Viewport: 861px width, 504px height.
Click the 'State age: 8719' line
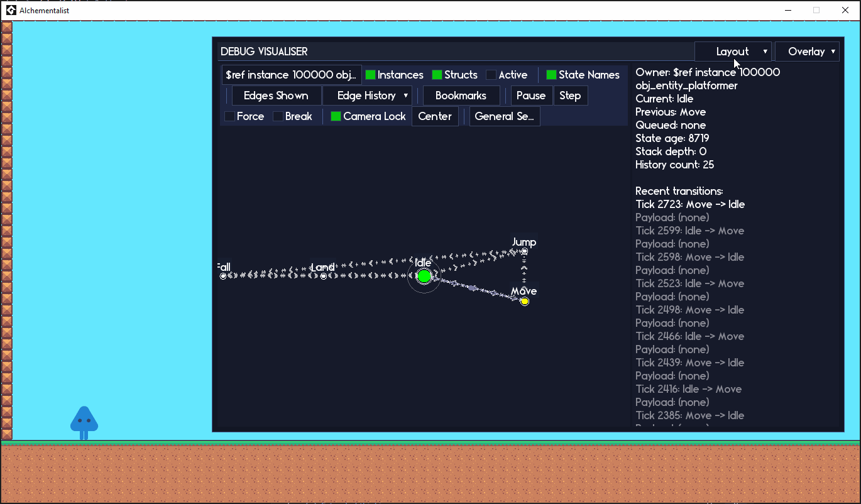672,138
